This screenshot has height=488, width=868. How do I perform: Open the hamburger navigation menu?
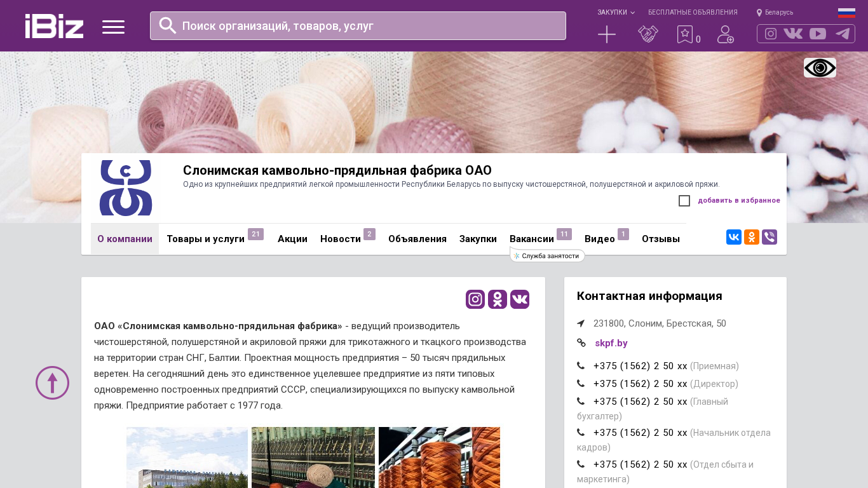click(113, 27)
